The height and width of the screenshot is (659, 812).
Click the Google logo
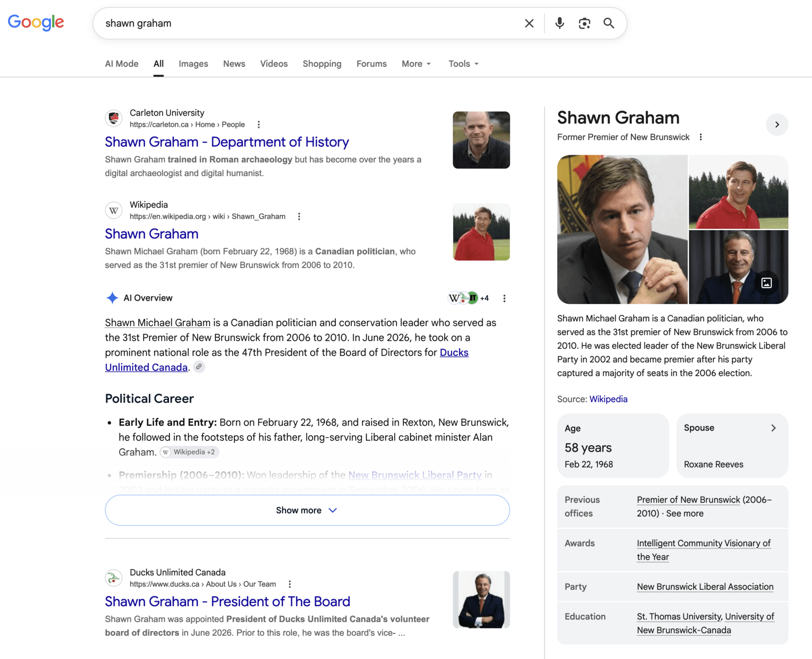pos(36,22)
